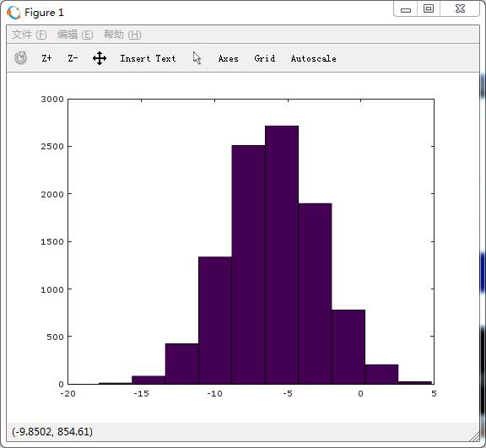Click the x-axis label -10
Viewport: 486px width, 448px height.
click(214, 393)
